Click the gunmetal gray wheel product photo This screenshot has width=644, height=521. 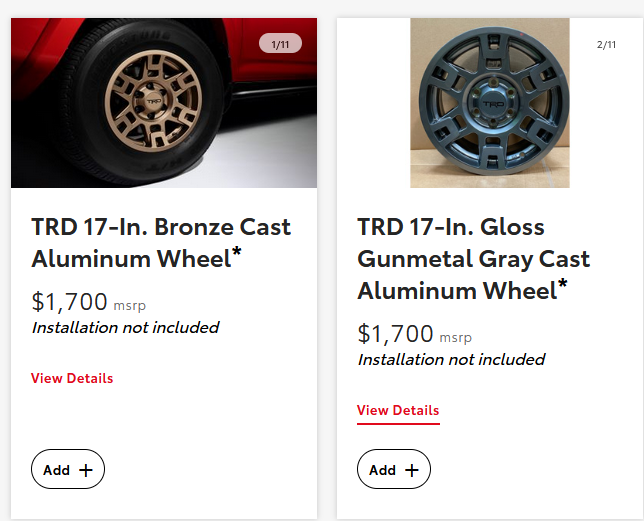tap(490, 105)
